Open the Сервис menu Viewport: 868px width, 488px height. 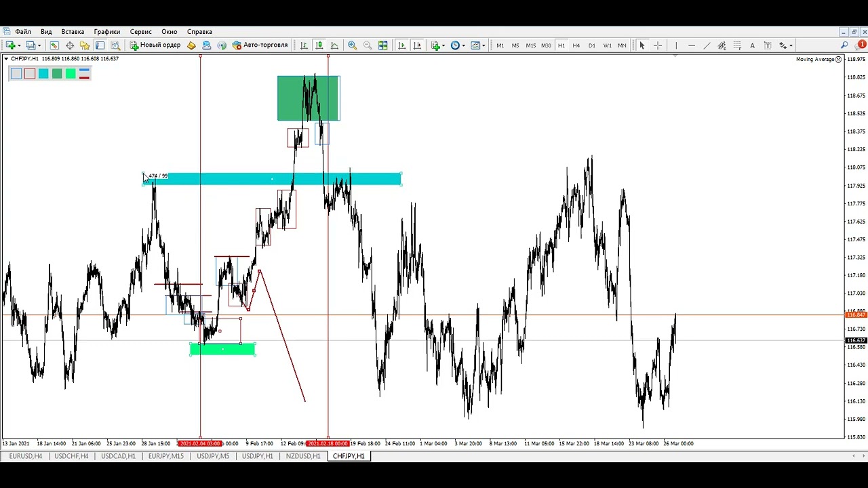coord(140,32)
